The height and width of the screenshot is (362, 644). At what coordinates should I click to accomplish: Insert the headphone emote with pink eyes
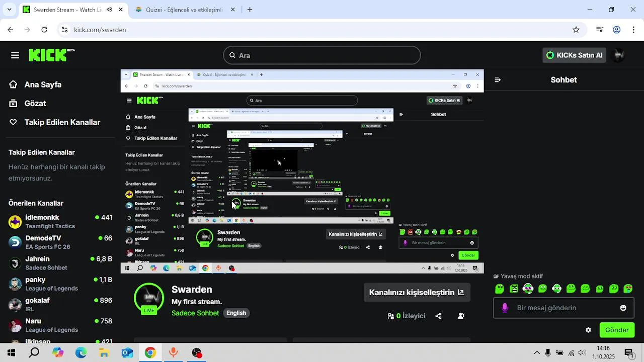528,289
